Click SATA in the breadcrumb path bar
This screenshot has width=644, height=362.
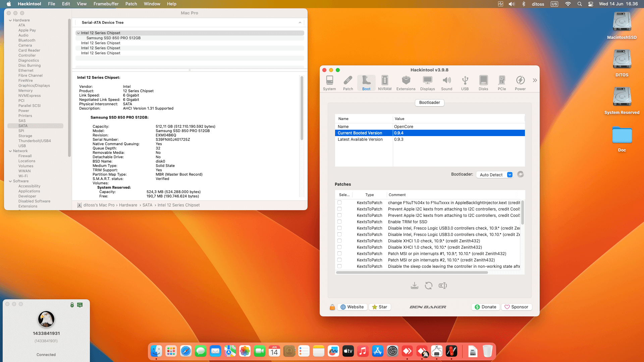pyautogui.click(x=147, y=205)
